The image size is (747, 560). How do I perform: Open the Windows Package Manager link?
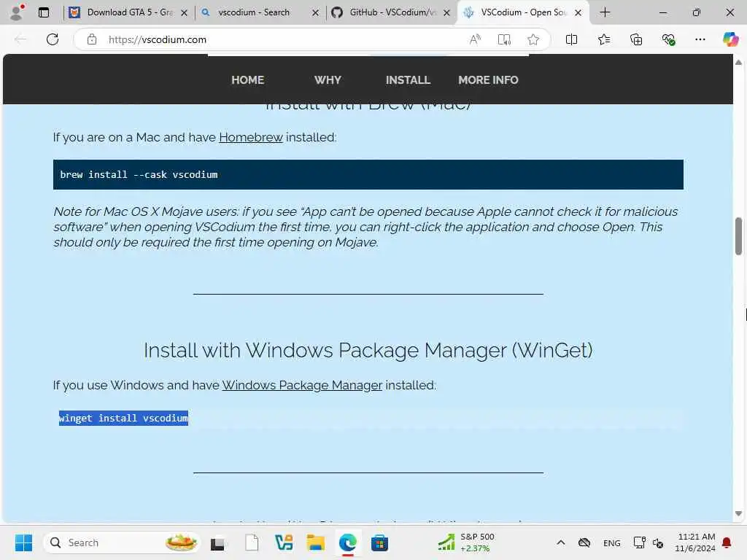click(302, 385)
